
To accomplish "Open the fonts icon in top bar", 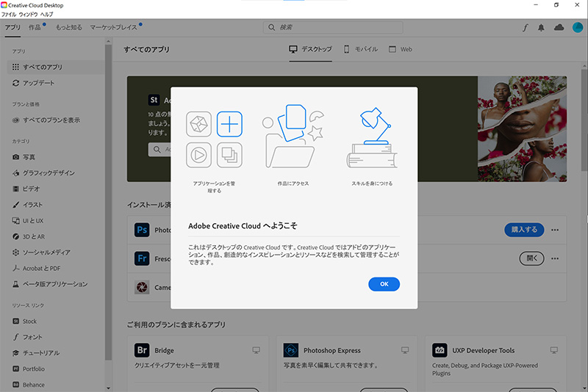I will (x=525, y=27).
